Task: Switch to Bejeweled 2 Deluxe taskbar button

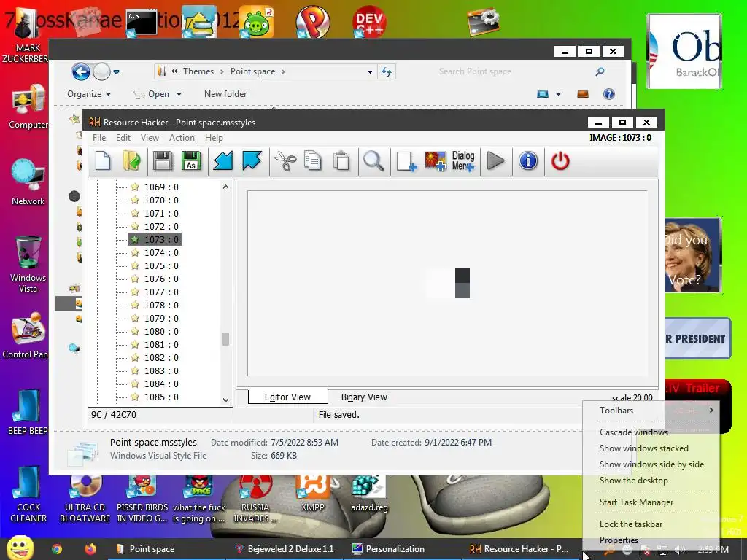Action: coord(285,549)
